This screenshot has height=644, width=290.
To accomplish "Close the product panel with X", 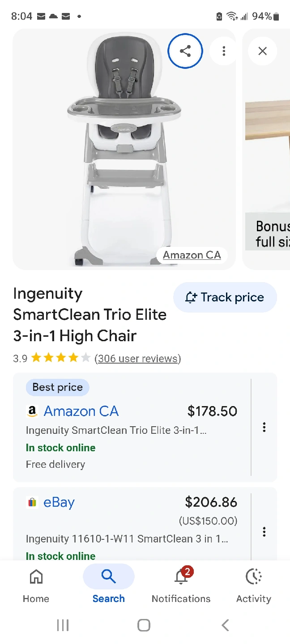I will pos(263,51).
